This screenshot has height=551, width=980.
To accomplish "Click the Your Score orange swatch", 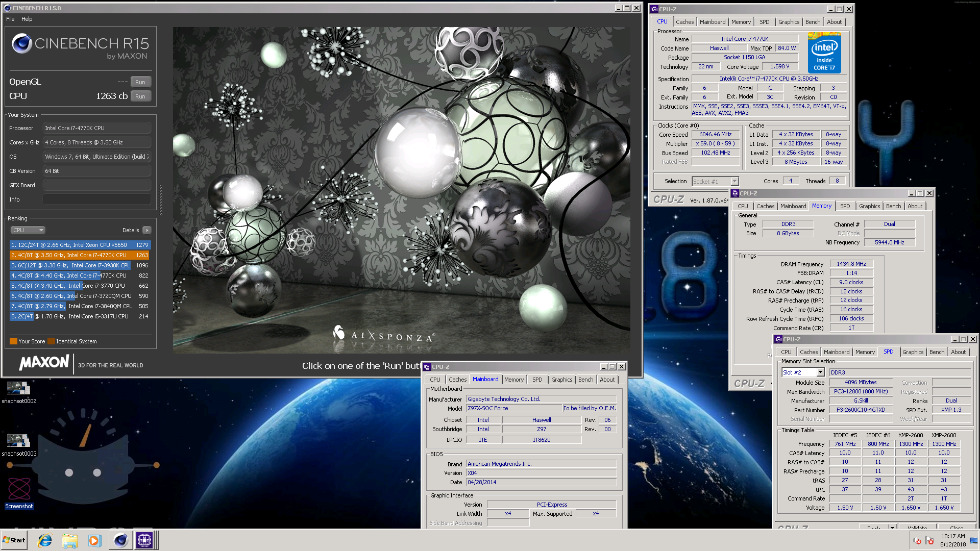I will coord(13,341).
